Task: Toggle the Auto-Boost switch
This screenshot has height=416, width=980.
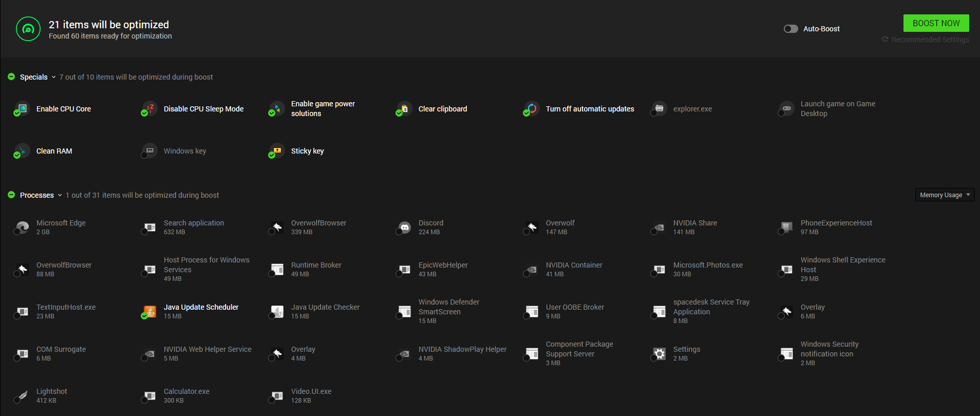Action: point(790,29)
